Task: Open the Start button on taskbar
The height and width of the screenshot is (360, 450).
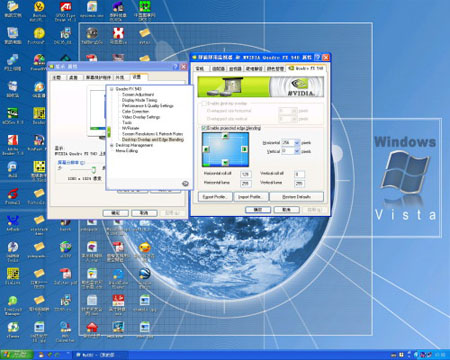Action: pyautogui.click(x=17, y=355)
